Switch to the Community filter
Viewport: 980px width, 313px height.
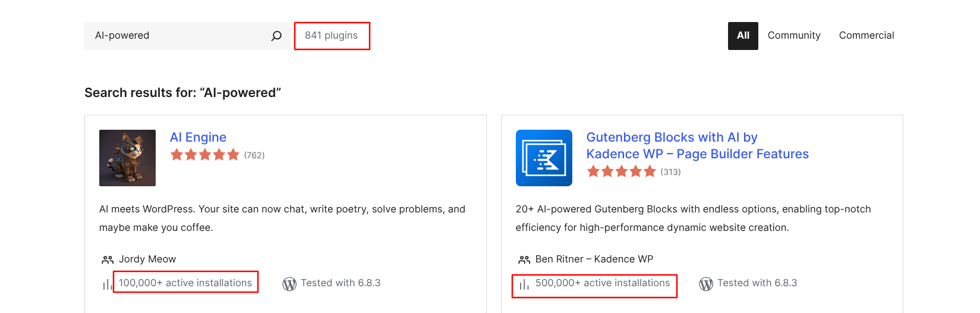(x=793, y=36)
